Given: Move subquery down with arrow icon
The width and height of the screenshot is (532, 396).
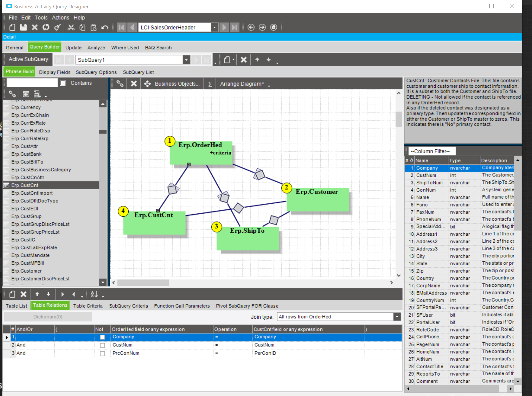Looking at the screenshot, I should [268, 60].
